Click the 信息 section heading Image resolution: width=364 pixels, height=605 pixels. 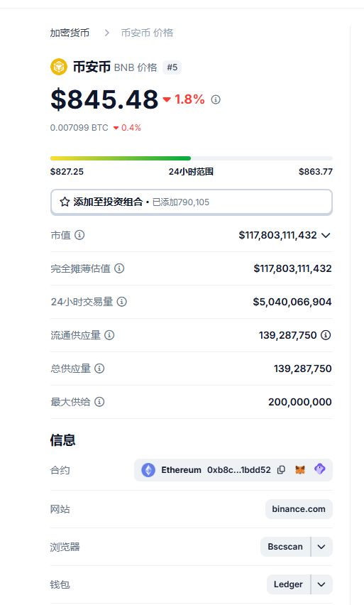click(63, 440)
